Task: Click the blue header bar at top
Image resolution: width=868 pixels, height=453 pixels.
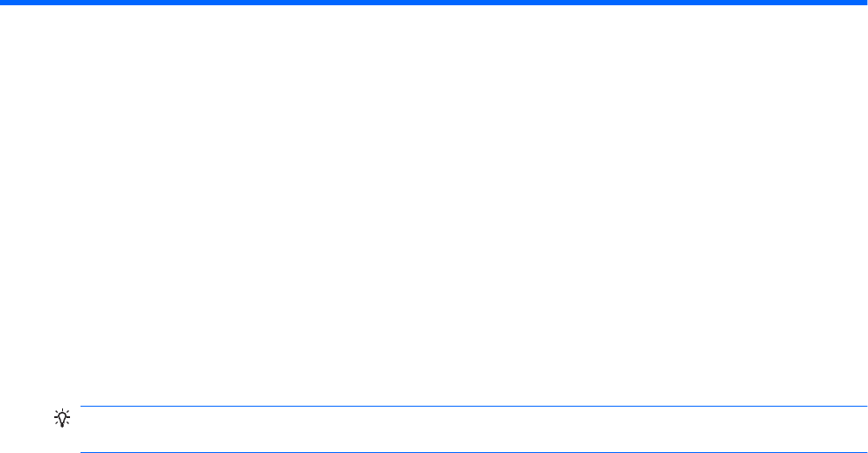Action: pyautogui.click(x=434, y=3)
